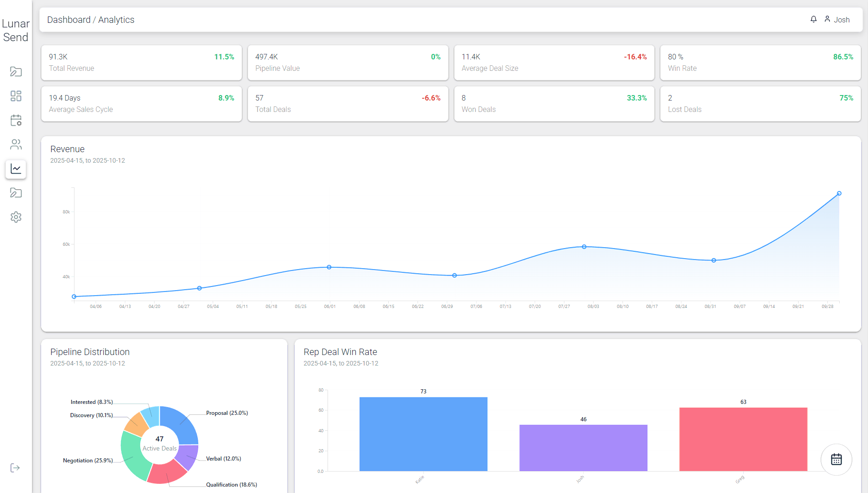Screen dimensions: 868x493
Task: Open the Josh user profile menu
Action: (837, 20)
